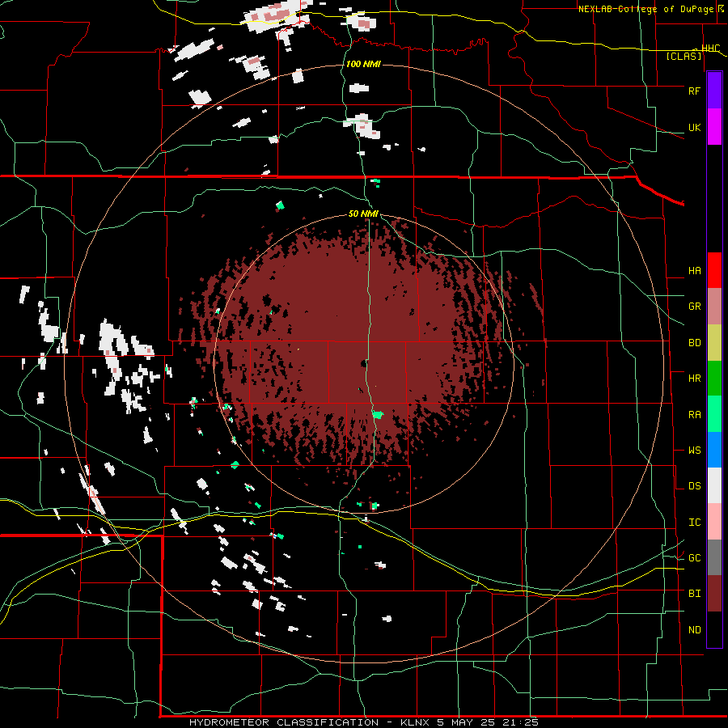Click the RA light green swatch
This screenshot has height=728, width=728.
[714, 414]
